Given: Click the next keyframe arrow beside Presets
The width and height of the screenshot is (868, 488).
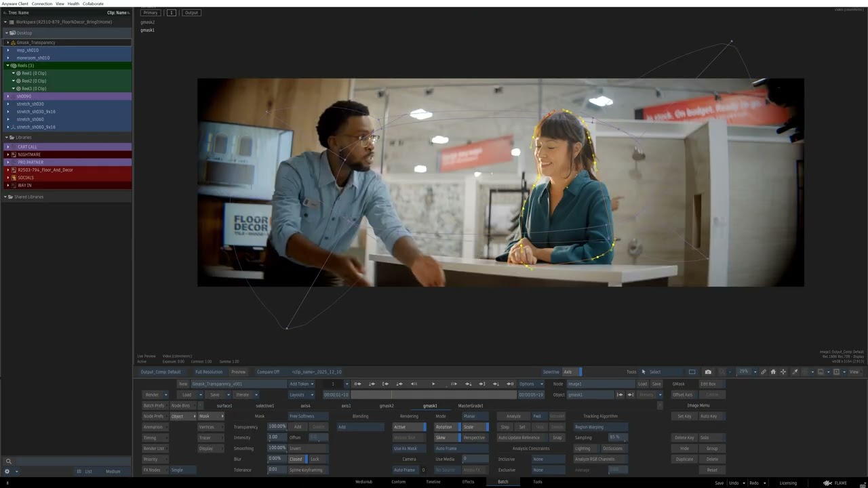Looking at the screenshot, I should (x=631, y=394).
